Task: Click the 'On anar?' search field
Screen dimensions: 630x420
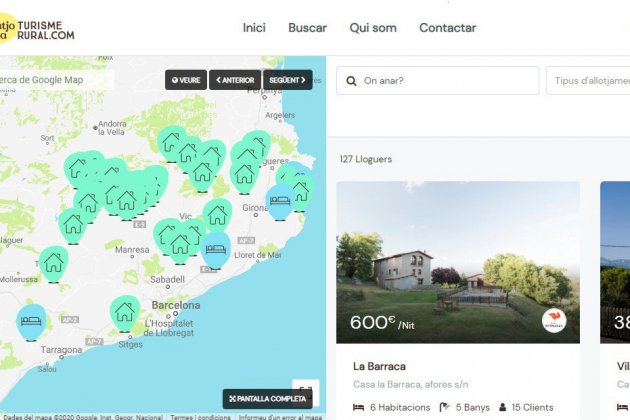Action: point(438,81)
